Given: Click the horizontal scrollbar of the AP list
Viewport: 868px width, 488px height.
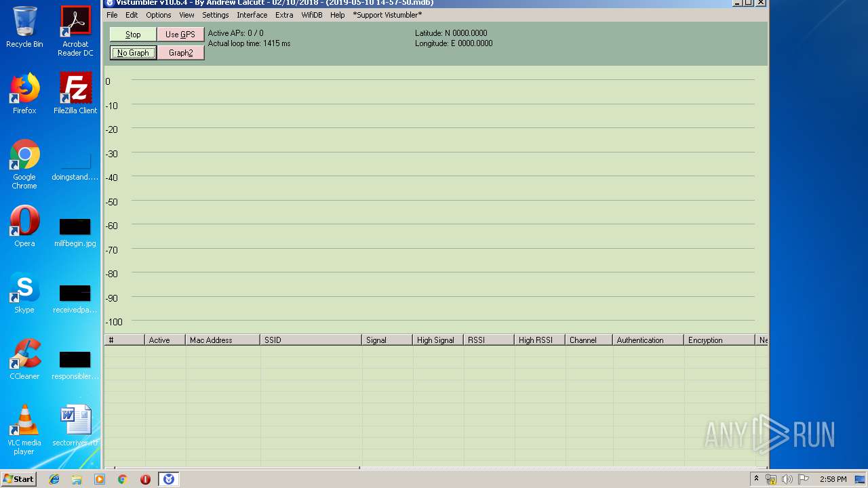Looking at the screenshot, I should coord(436,468).
